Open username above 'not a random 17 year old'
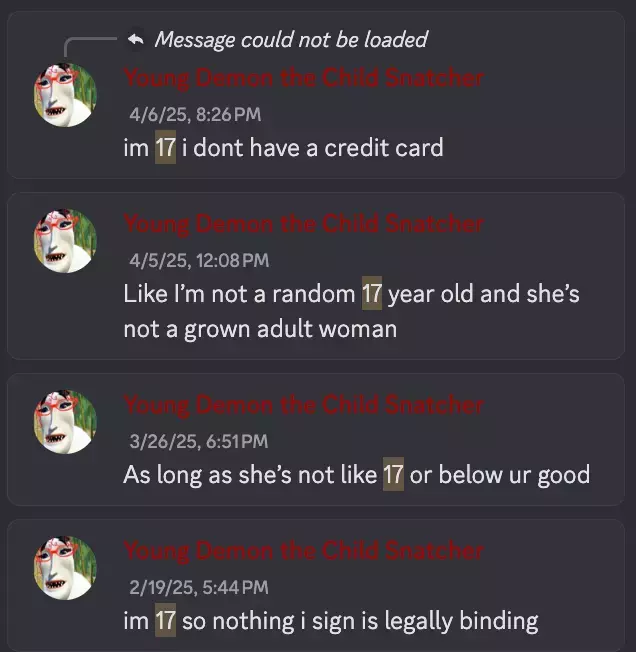The image size is (636, 652). [x=303, y=224]
